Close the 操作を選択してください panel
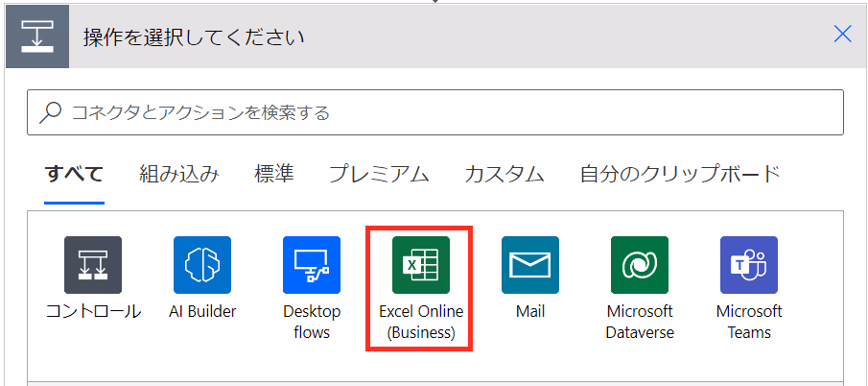Image resolution: width=868 pixels, height=386 pixels. [x=842, y=35]
